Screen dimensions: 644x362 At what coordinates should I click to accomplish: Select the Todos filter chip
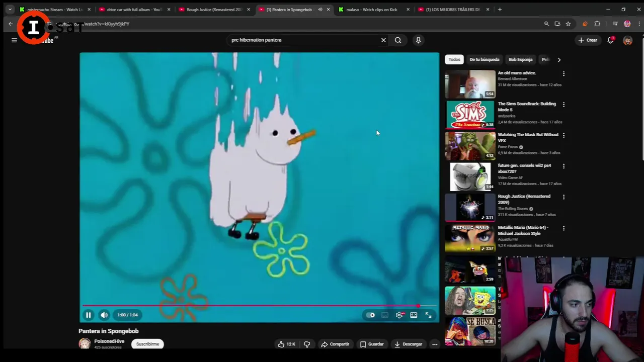tap(454, 60)
